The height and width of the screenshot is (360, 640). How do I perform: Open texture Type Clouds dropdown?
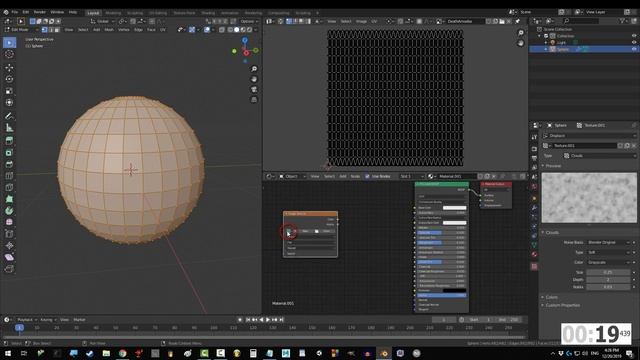tap(599, 156)
